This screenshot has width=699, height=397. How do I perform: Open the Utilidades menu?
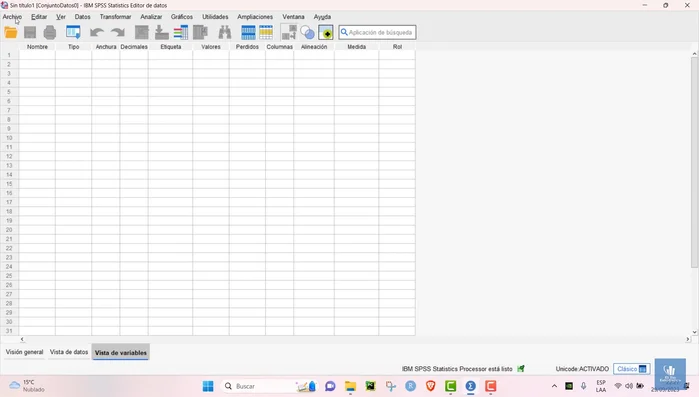[215, 16]
